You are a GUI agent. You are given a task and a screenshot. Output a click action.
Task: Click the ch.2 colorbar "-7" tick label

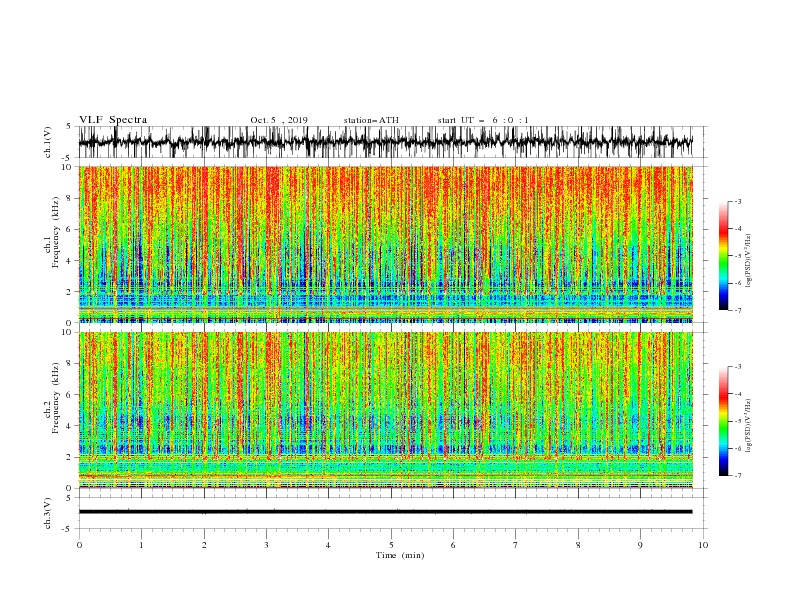point(737,476)
